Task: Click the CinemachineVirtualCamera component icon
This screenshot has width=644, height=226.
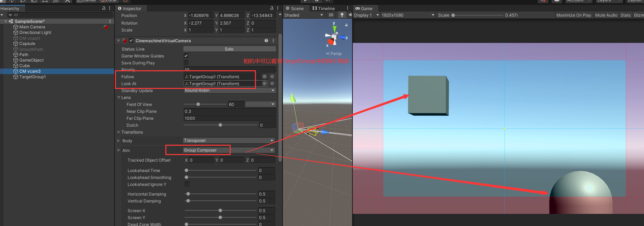Action: [125, 40]
